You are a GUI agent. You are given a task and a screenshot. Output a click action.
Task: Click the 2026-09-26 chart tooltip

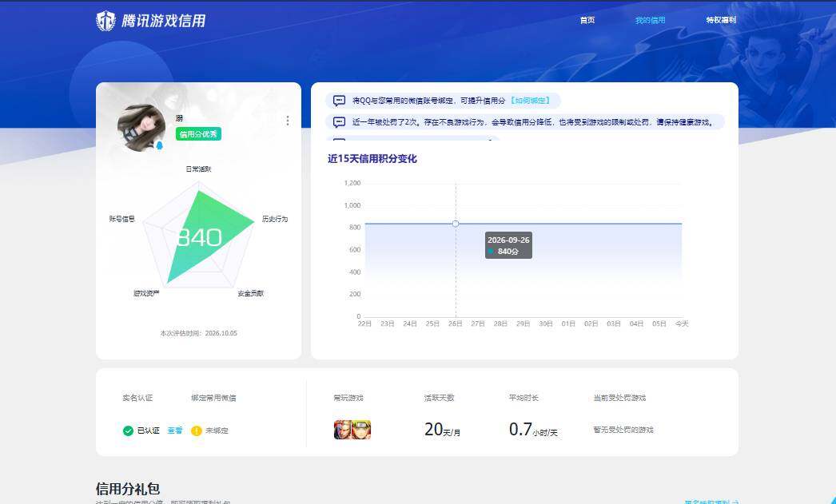tap(508, 245)
